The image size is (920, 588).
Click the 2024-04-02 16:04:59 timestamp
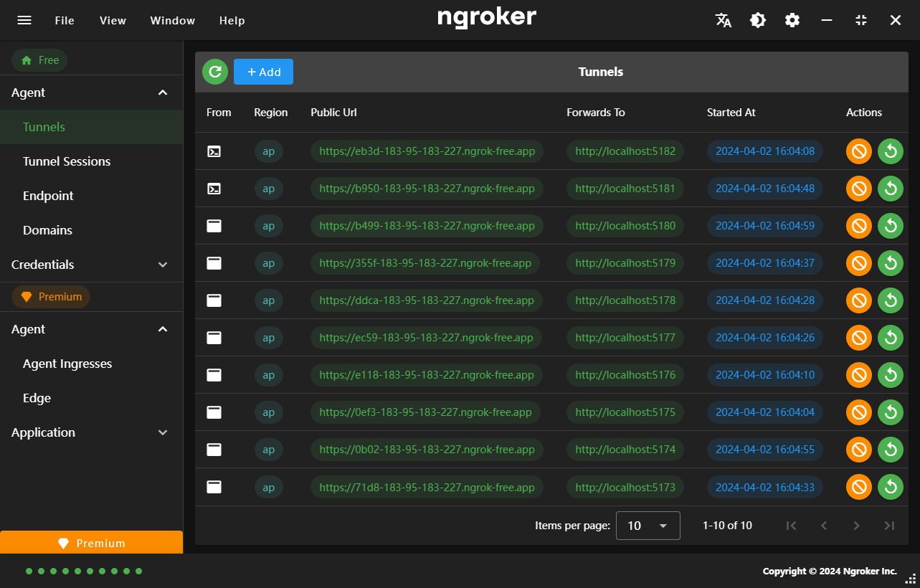point(765,226)
